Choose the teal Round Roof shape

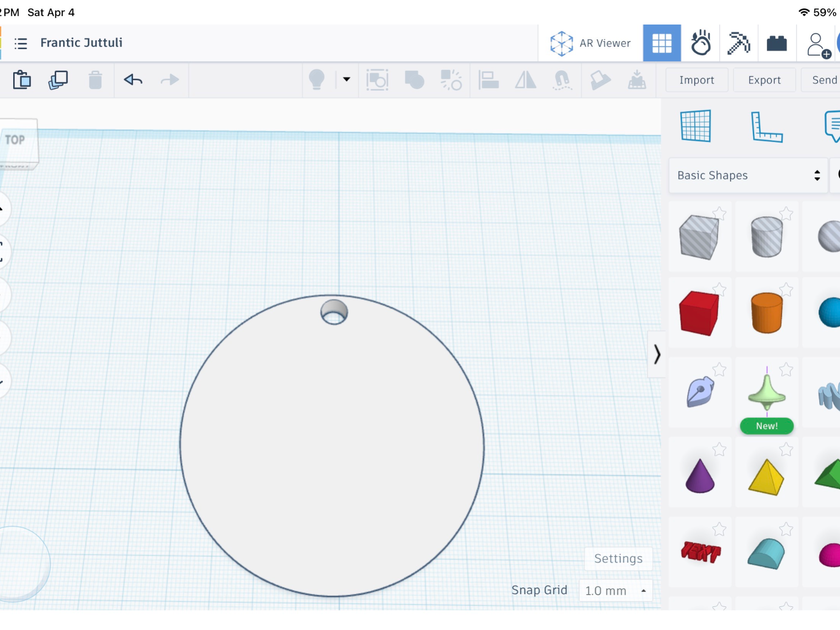pyautogui.click(x=766, y=554)
